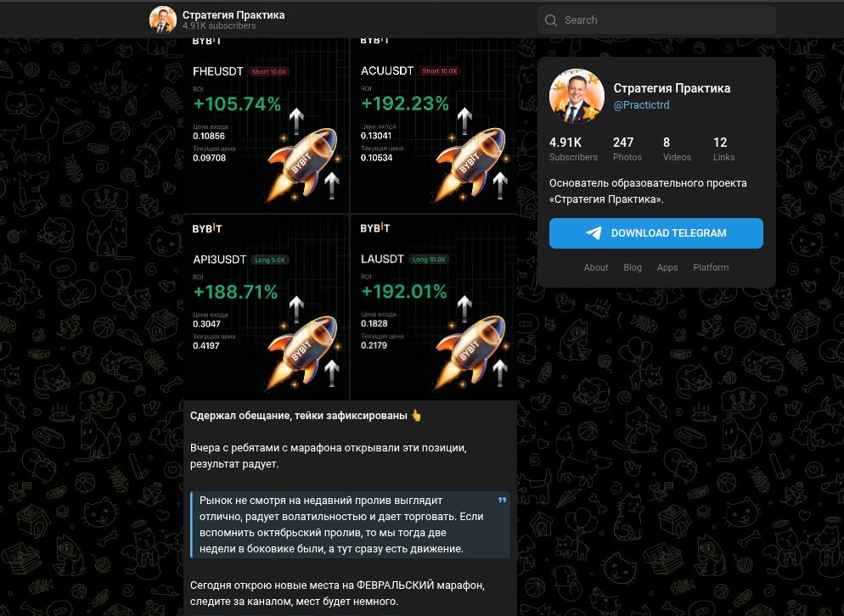Open the FHEUSDT trade image thumbnail
The image size is (844, 616).
pyautogui.click(x=267, y=126)
